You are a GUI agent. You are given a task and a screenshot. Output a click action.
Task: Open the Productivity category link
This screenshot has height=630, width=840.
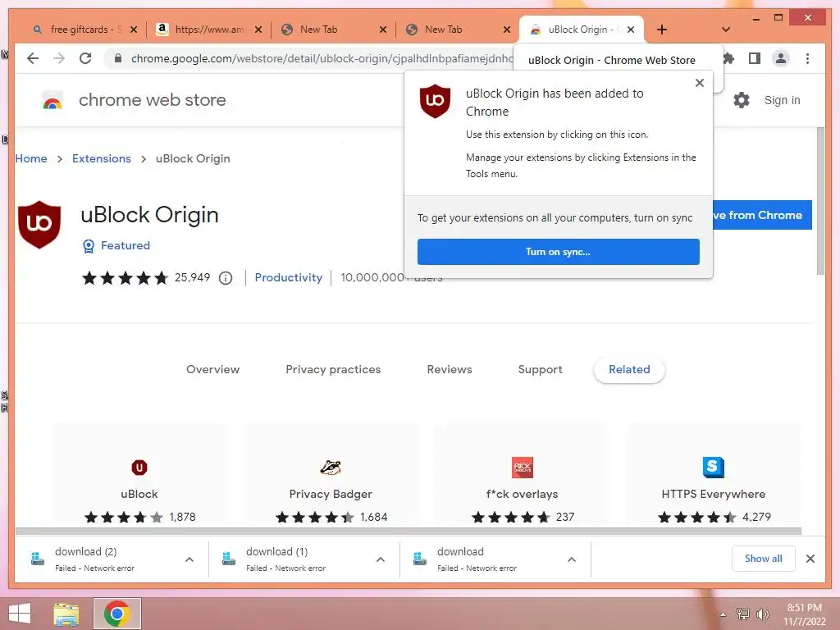[x=288, y=277]
